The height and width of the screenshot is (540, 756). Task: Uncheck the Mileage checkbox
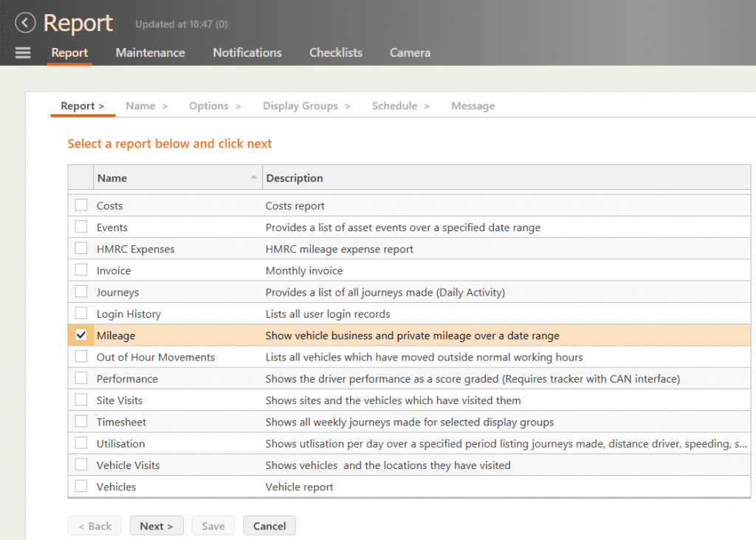click(x=81, y=335)
